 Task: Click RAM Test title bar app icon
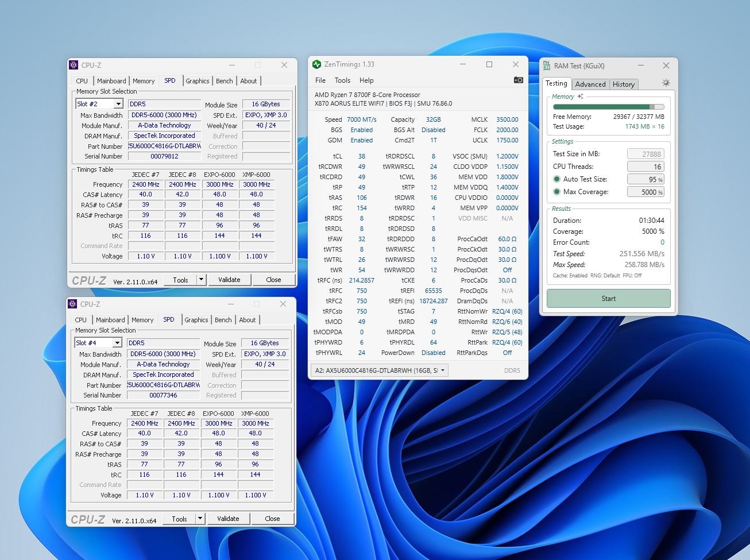(x=547, y=66)
